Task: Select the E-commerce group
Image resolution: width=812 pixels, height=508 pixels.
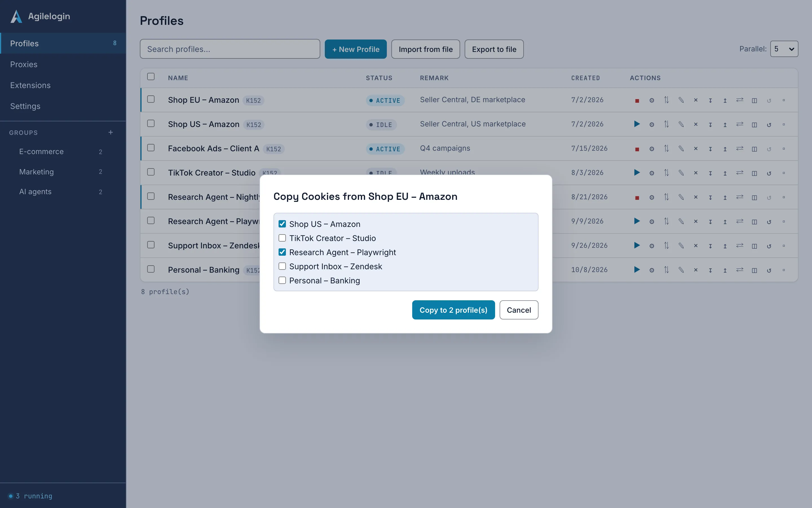Action: pyautogui.click(x=60, y=152)
